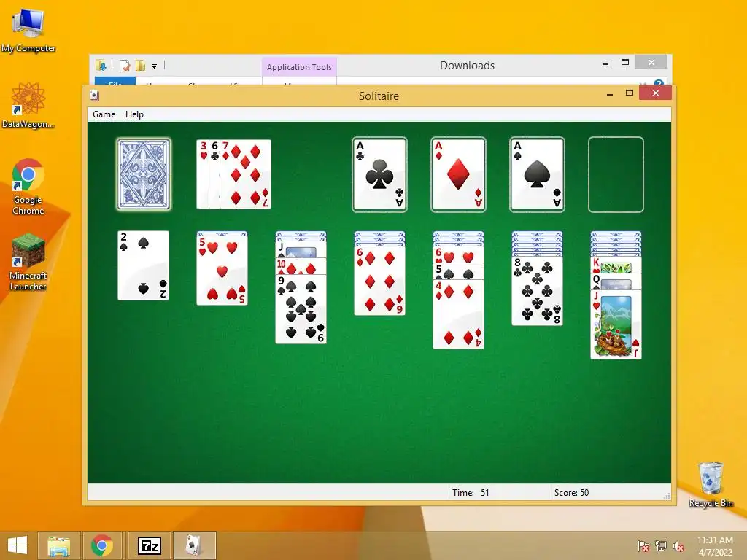Open the Help menu
This screenshot has height=560, width=747.
tap(134, 114)
